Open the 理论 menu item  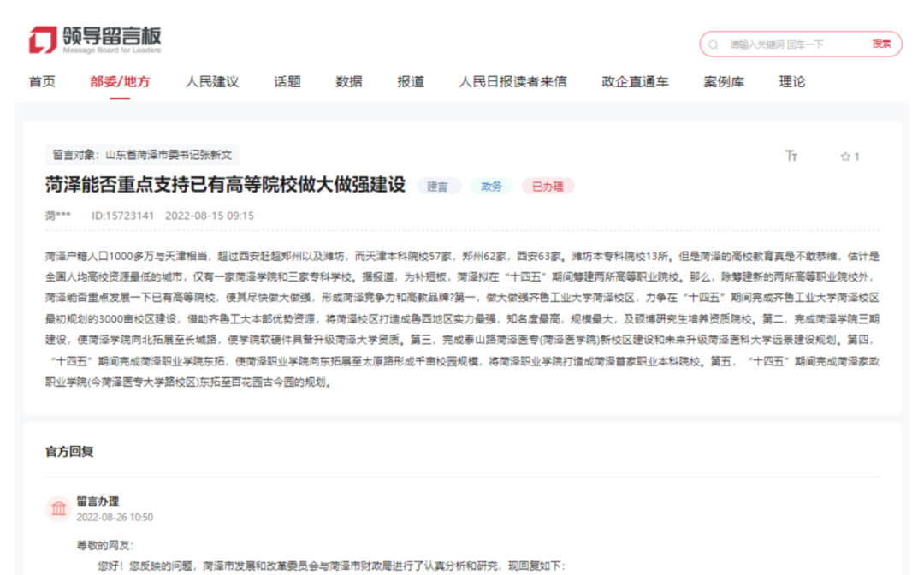[x=792, y=82]
